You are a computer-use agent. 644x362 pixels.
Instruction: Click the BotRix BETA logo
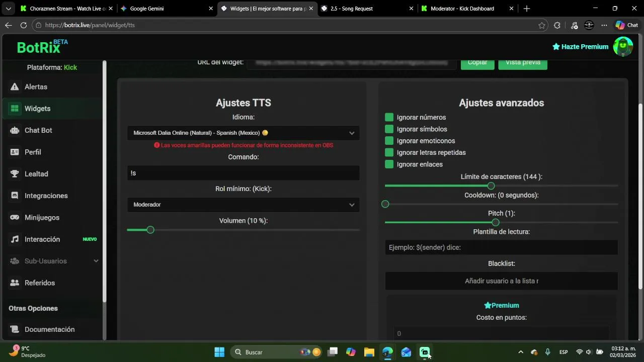click(42, 47)
